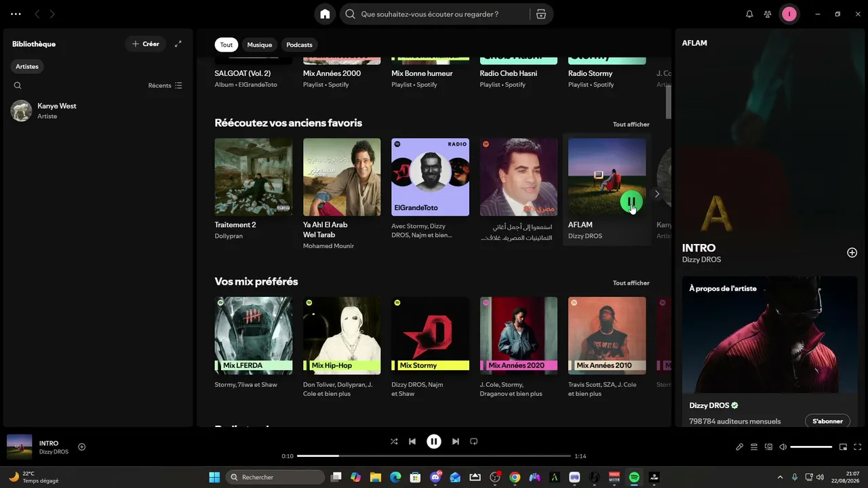
Task: Open the Mix Années 2020 card
Action: (x=519, y=347)
